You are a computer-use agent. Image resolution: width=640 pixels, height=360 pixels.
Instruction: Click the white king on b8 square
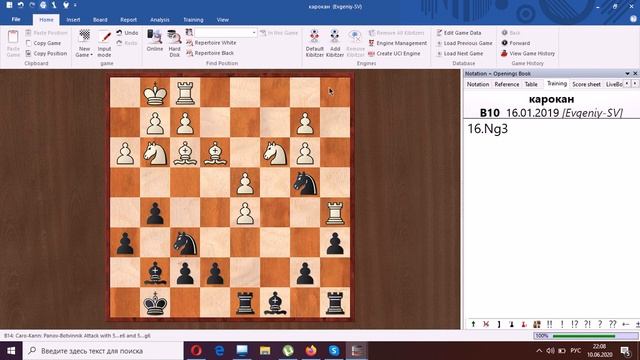155,93
